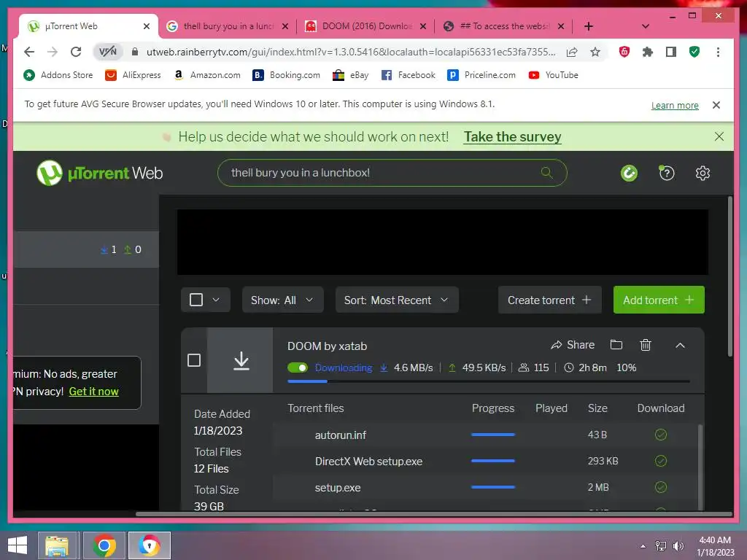Image resolution: width=747 pixels, height=560 pixels.
Task: Tick the select-all torrents checkbox
Action: [196, 300]
